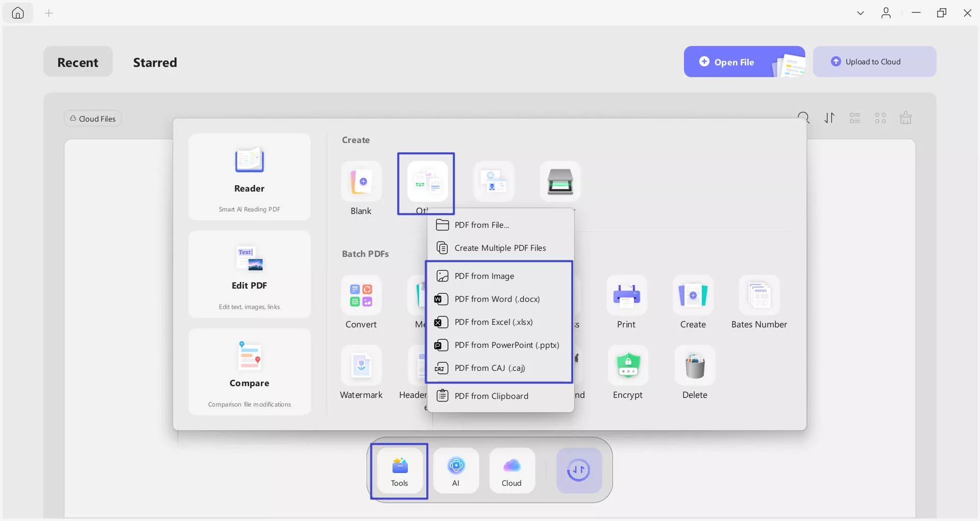Select the Convert batch tool
The height and width of the screenshot is (521, 980).
361,301
